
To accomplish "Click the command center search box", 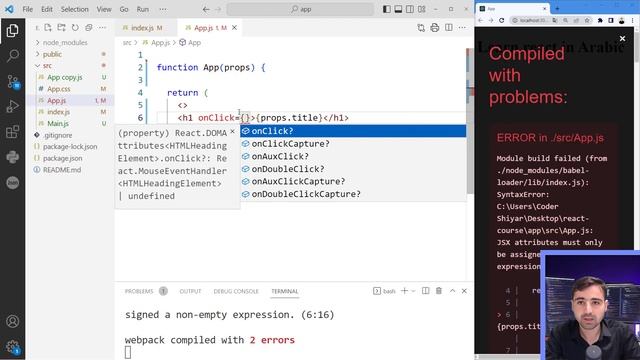I will point(300,9).
